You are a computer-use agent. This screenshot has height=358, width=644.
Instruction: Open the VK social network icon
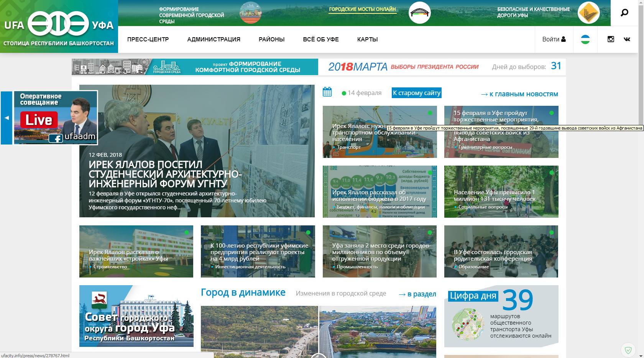click(x=627, y=39)
